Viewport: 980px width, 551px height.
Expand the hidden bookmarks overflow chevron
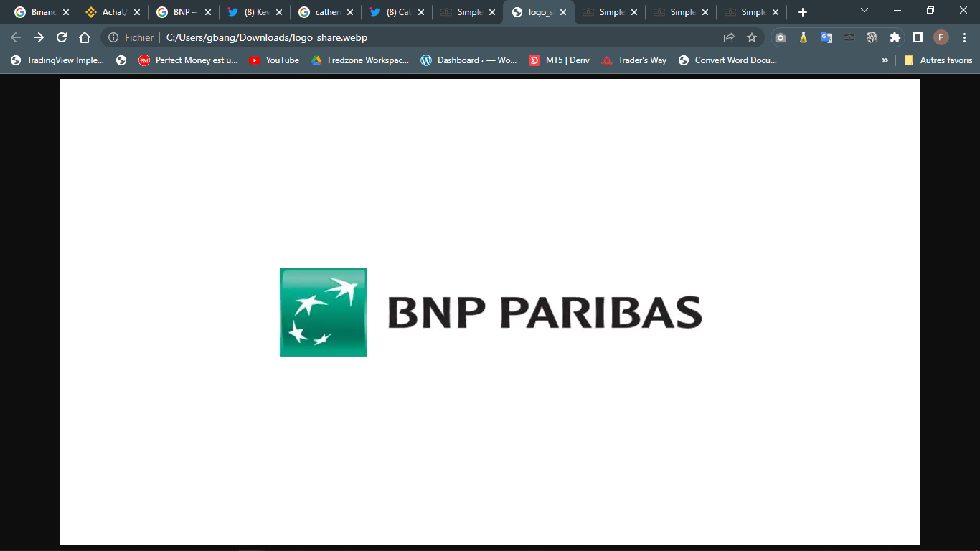[x=885, y=60]
